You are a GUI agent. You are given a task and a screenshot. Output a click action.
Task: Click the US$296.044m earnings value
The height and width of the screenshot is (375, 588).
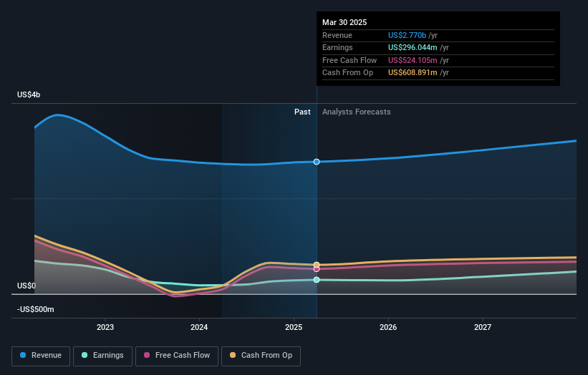pos(413,47)
